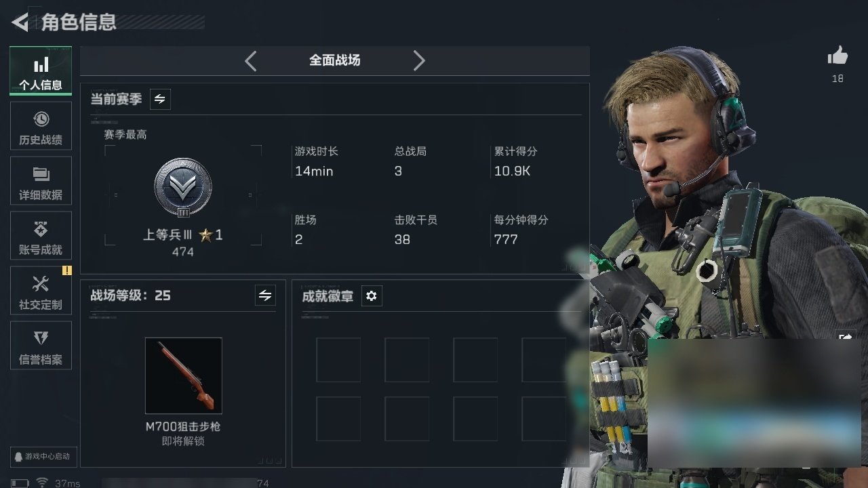This screenshot has height=488, width=868.
Task: Open the 历史战绩 history tab
Action: pos(41,126)
